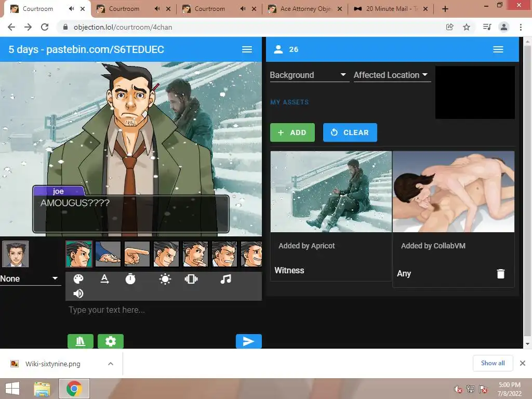Click the 'joe' name tag
Image resolution: width=532 pixels, height=399 pixels.
[x=58, y=191]
